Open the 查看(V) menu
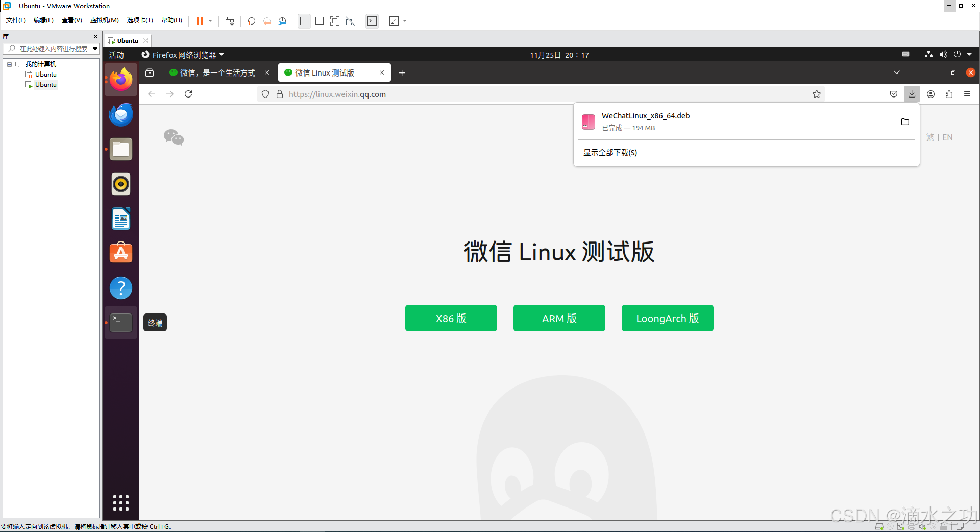This screenshot has width=980, height=532. point(72,20)
